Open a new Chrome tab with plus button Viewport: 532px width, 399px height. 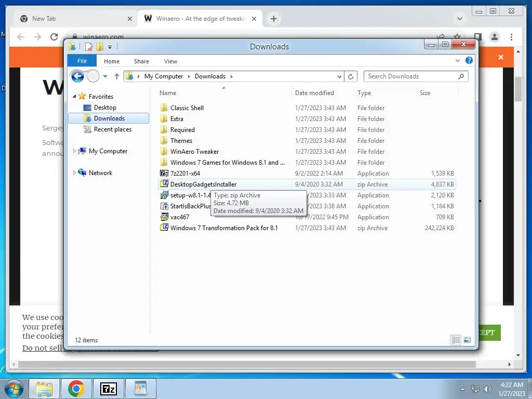pos(274,19)
